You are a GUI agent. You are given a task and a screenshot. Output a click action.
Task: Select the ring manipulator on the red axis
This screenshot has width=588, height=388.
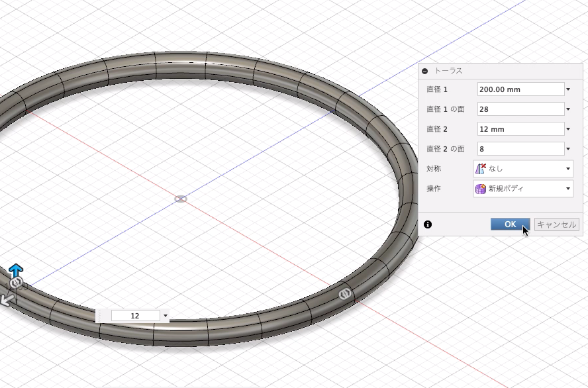coord(345,294)
